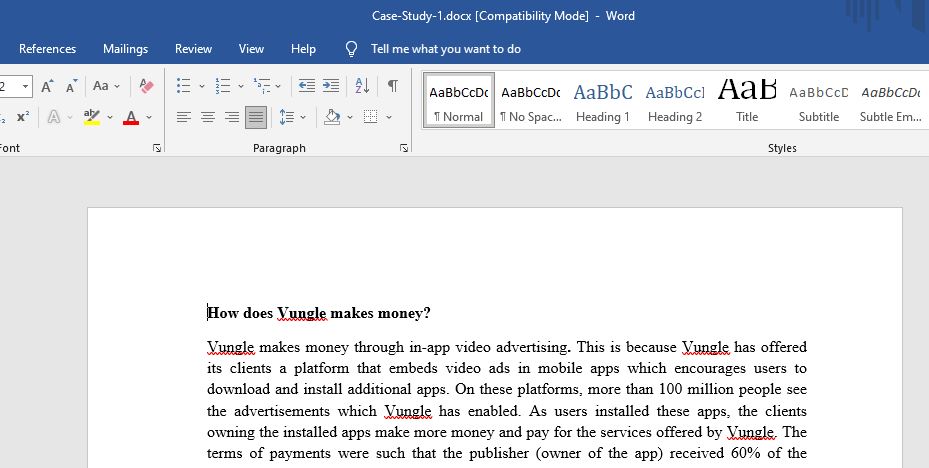
Task: Toggle Show/Hide paragraph marks
Action: tap(393, 86)
